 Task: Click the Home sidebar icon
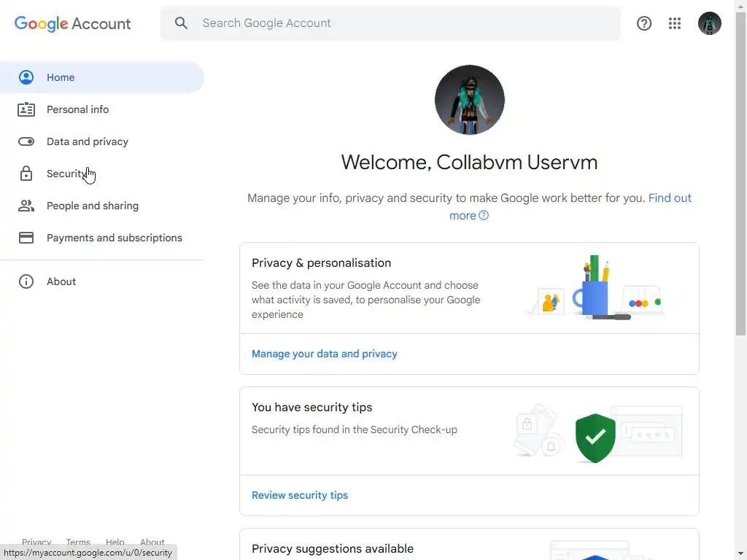(26, 77)
